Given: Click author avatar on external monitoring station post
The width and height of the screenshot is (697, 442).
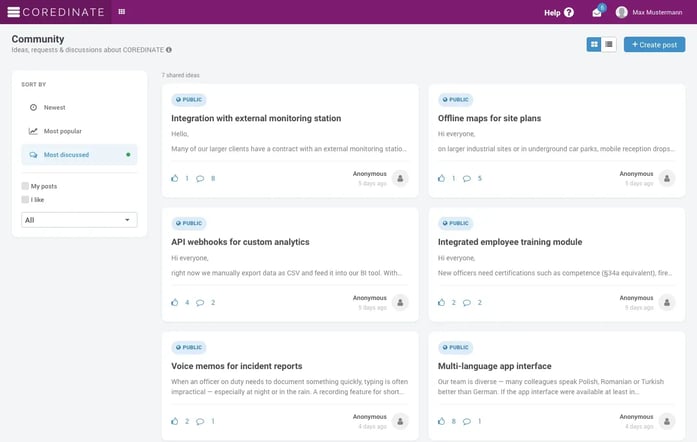Looking at the screenshot, I should (x=400, y=178).
